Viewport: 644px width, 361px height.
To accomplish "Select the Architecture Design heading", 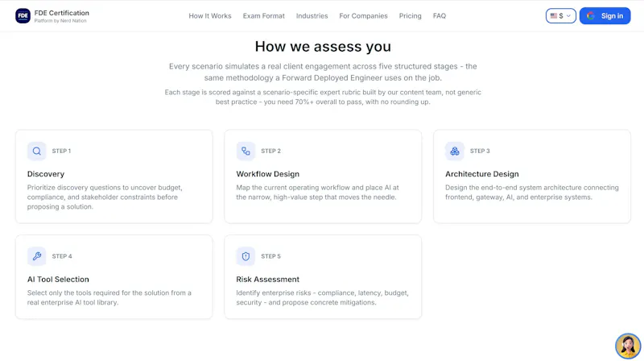I will tap(481, 174).
